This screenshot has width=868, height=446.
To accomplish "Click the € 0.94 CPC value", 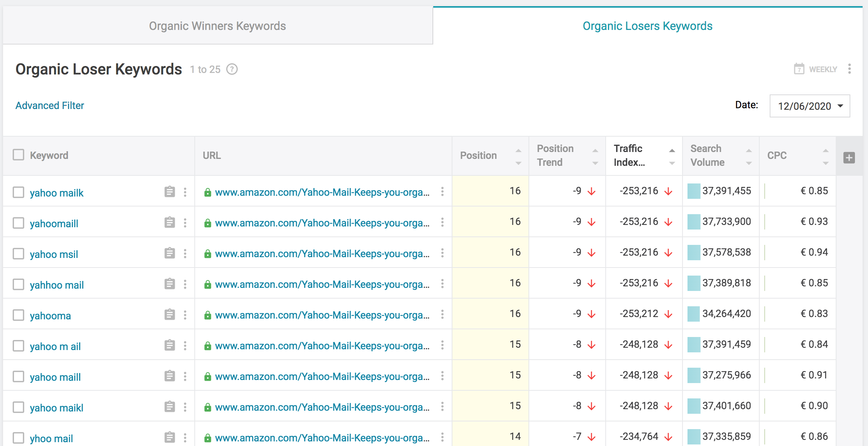I will coord(814,252).
